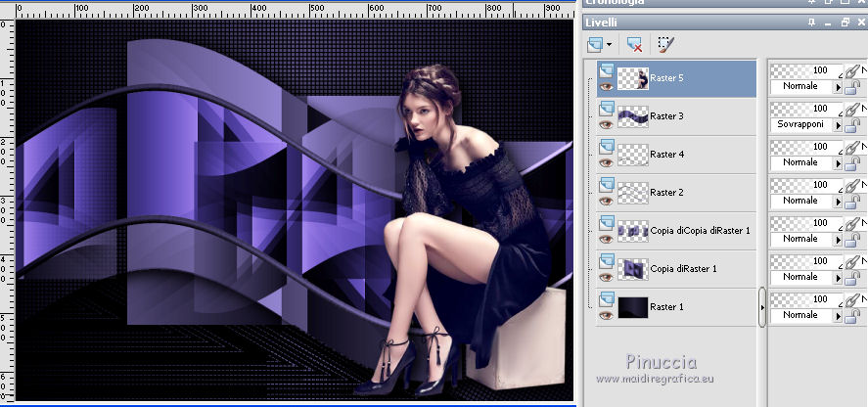Toggle visibility eye of Raster 4
The image size is (868, 407).
(x=606, y=162)
